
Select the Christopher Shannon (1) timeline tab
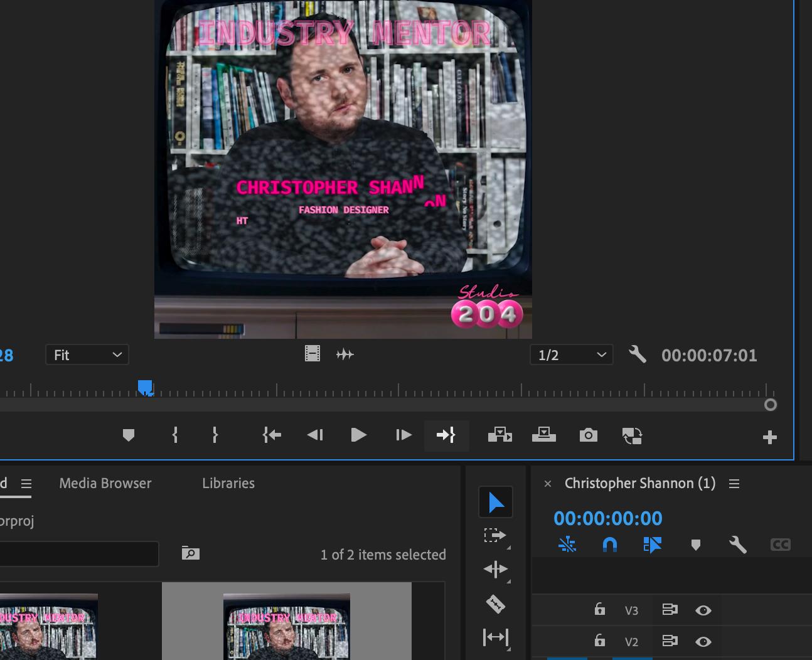tap(640, 483)
